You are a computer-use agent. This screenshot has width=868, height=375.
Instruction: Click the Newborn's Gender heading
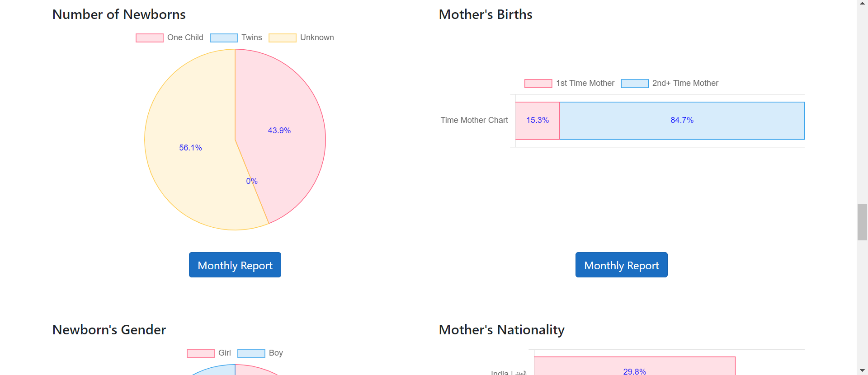coord(109,330)
